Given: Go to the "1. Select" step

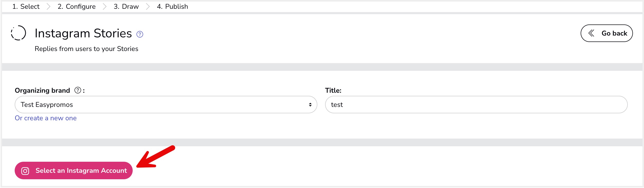Looking at the screenshot, I should pyautogui.click(x=26, y=6).
